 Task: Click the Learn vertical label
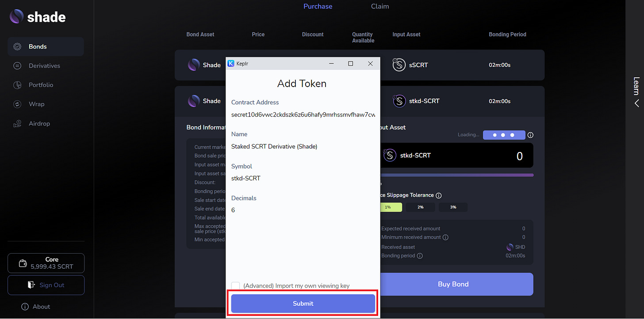636,86
